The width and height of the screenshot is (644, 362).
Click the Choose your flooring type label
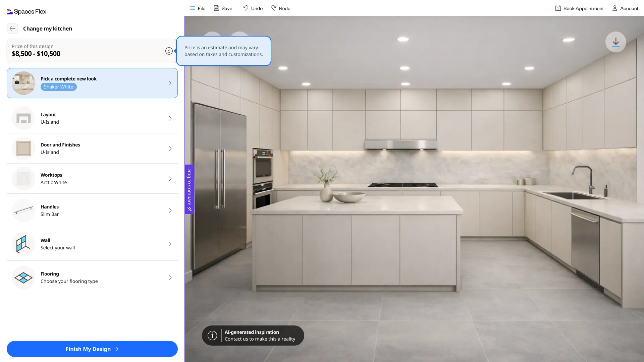pos(69,281)
